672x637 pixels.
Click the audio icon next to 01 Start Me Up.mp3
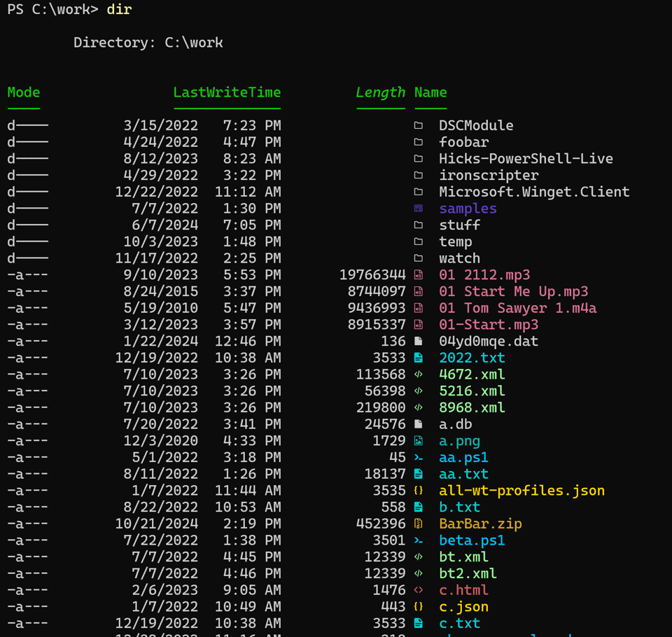click(419, 291)
